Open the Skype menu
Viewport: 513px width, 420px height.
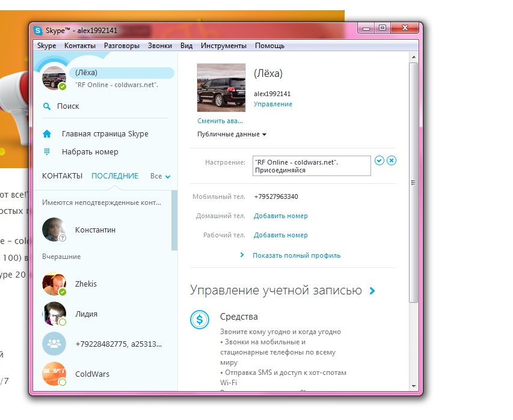(46, 46)
